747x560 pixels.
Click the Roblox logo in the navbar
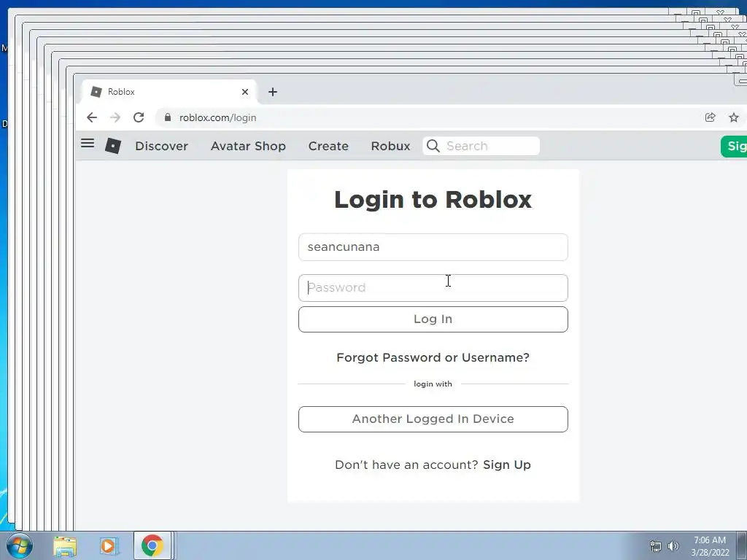113,146
